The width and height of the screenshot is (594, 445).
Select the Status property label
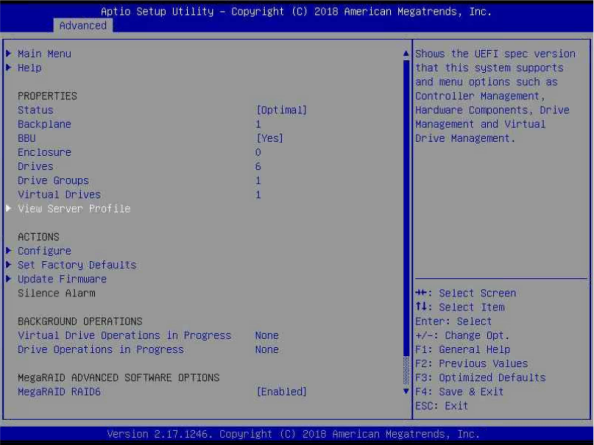click(36, 110)
